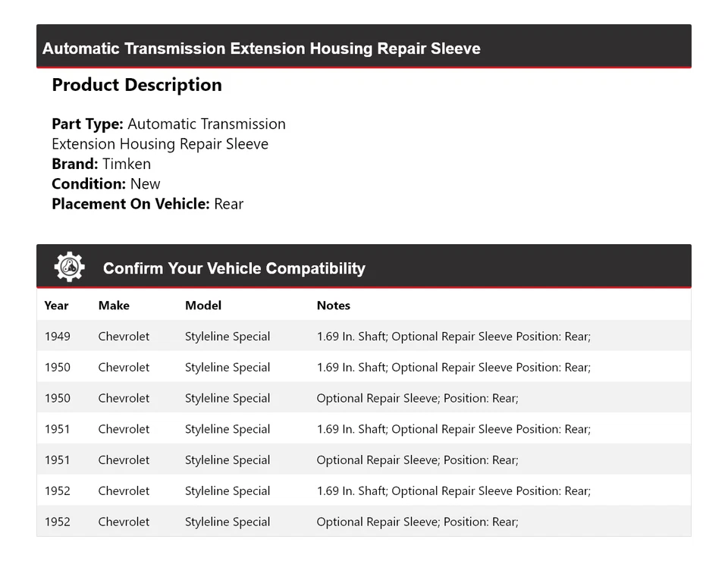728x561 pixels.
Task: Select the Product Description heading
Action: (x=136, y=85)
